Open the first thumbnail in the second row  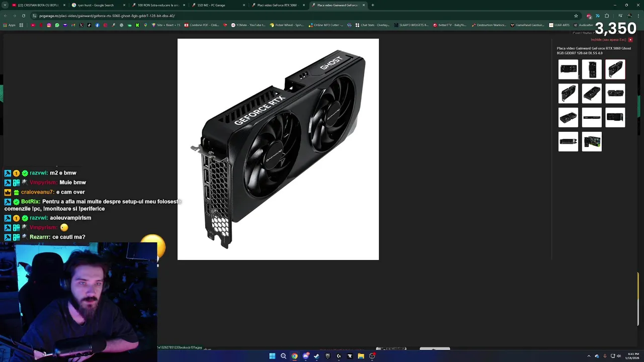[568, 94]
